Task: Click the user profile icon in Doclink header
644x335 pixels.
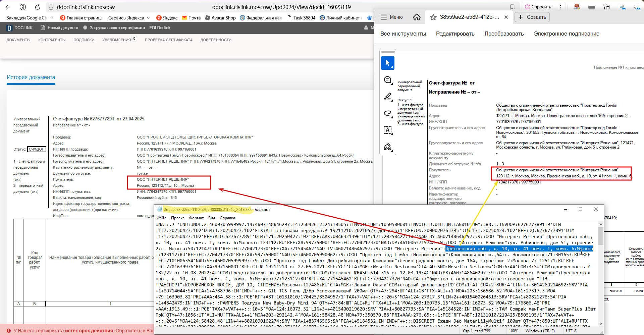Action: pyautogui.click(x=366, y=28)
